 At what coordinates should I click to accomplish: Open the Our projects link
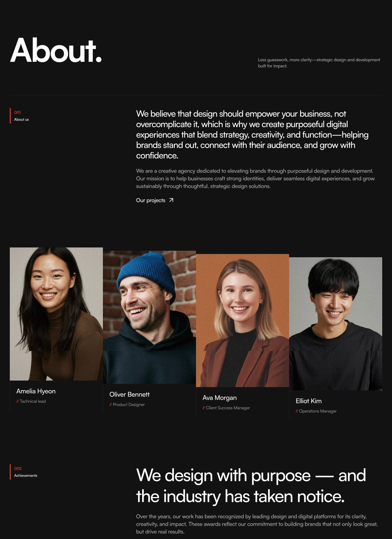tap(155, 200)
